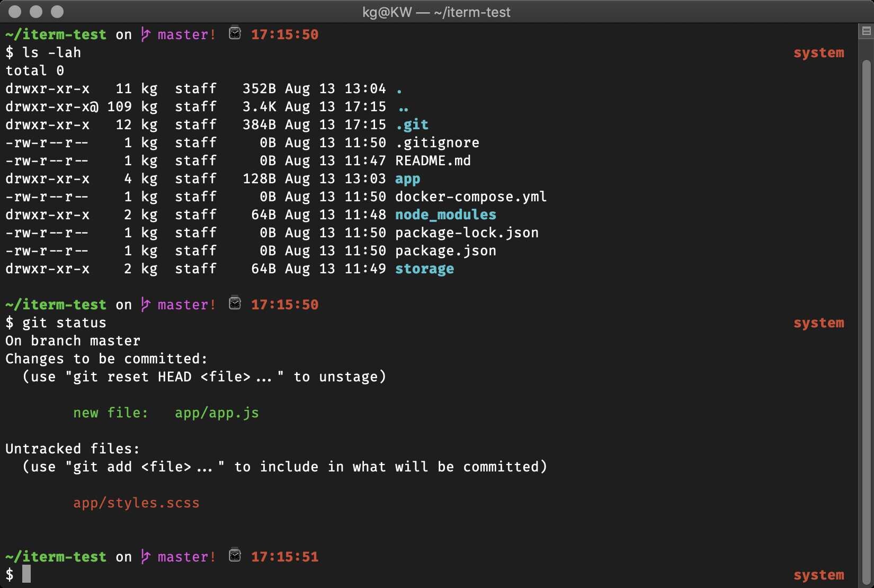Click the '~/iterm-test' path in the last prompt

[56, 556]
